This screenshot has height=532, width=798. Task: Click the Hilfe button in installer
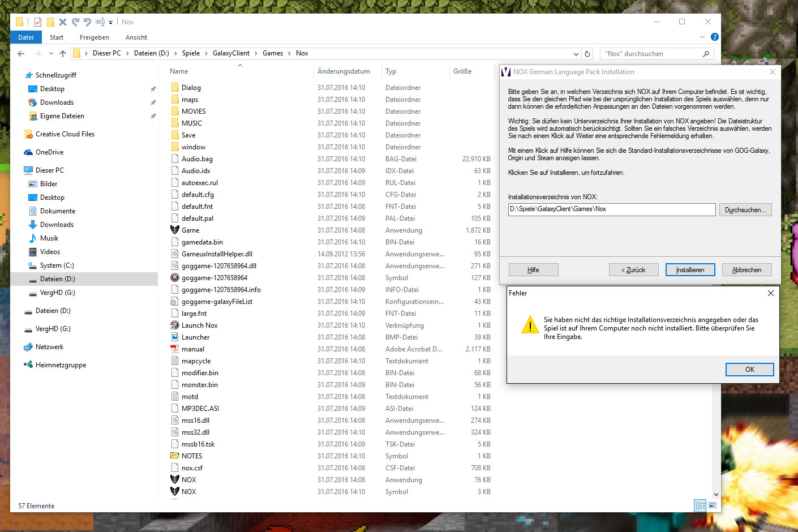click(x=533, y=270)
